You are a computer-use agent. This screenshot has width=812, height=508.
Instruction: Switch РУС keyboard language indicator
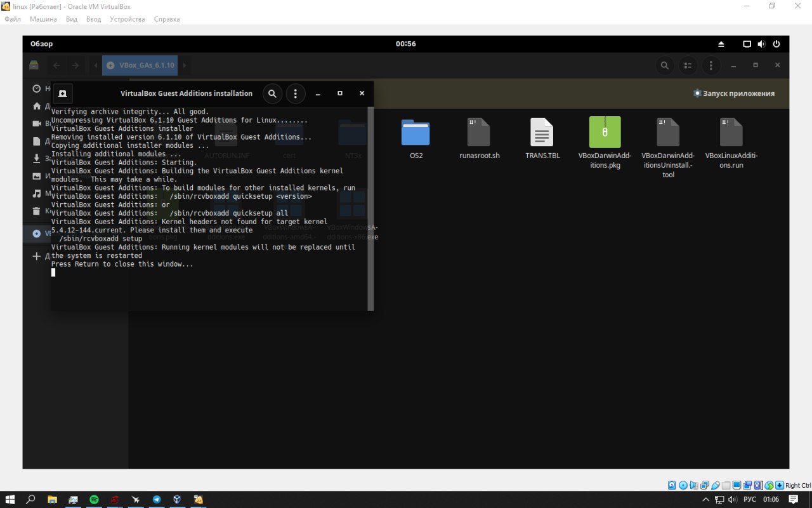point(749,500)
